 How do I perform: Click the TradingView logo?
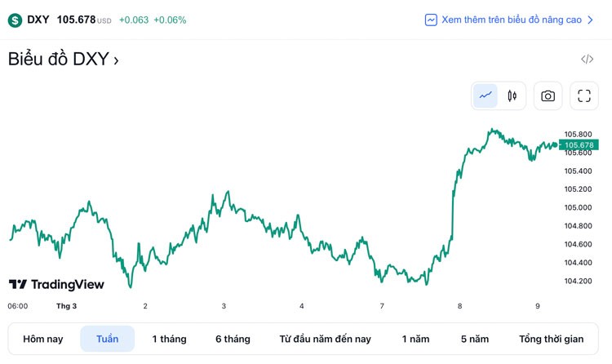56,284
